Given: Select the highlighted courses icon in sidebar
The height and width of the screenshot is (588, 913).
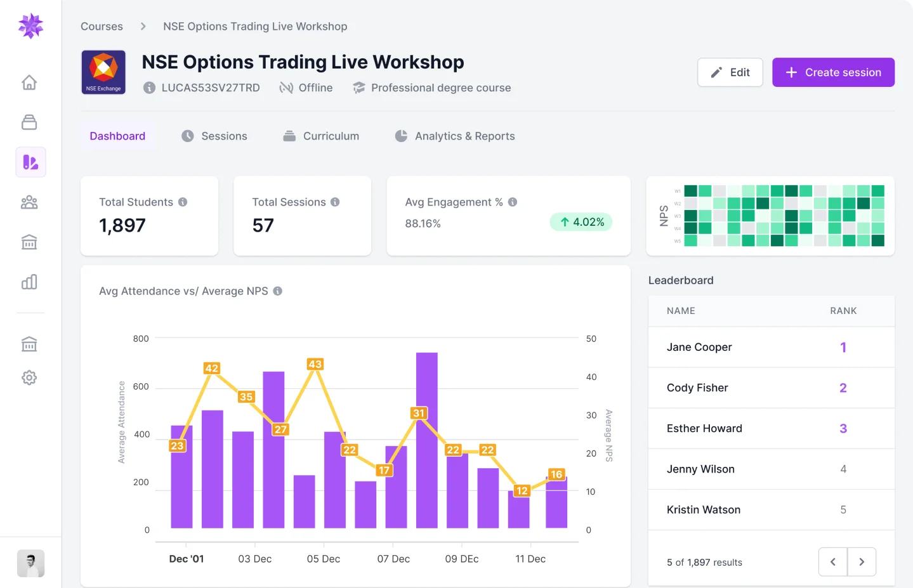Looking at the screenshot, I should (30, 162).
